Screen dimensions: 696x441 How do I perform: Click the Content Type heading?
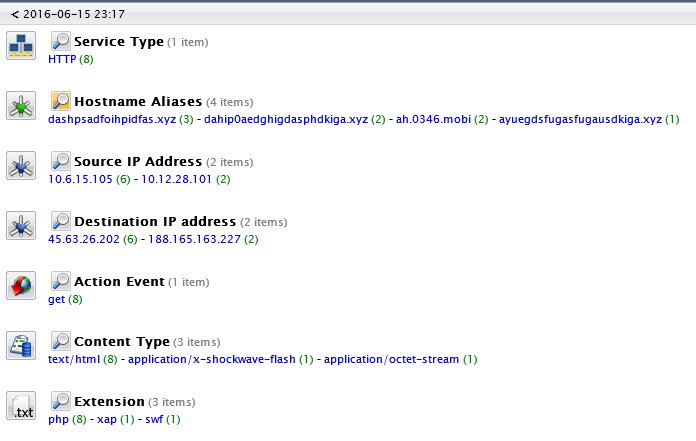click(x=122, y=342)
